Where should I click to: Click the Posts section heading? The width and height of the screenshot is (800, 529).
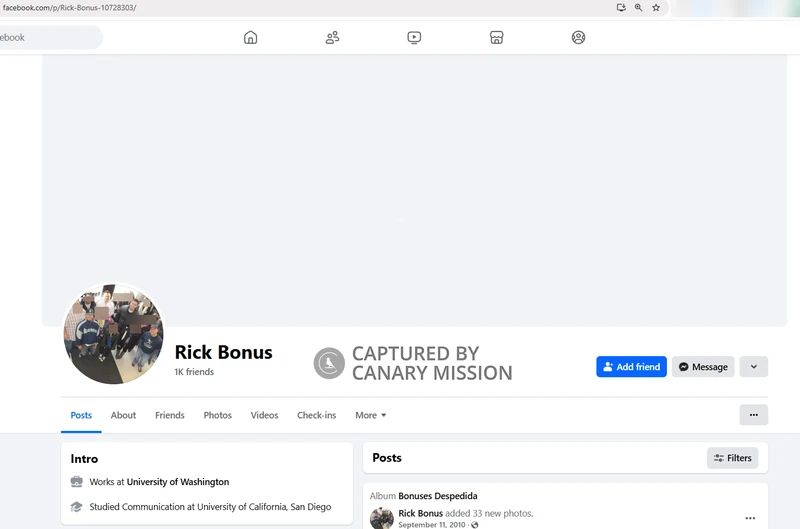387,458
